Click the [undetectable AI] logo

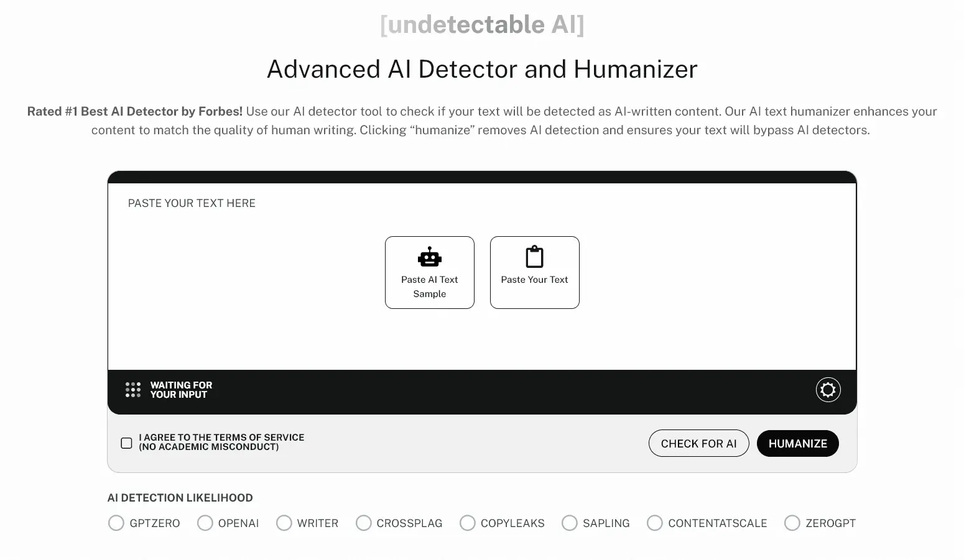coord(482,24)
